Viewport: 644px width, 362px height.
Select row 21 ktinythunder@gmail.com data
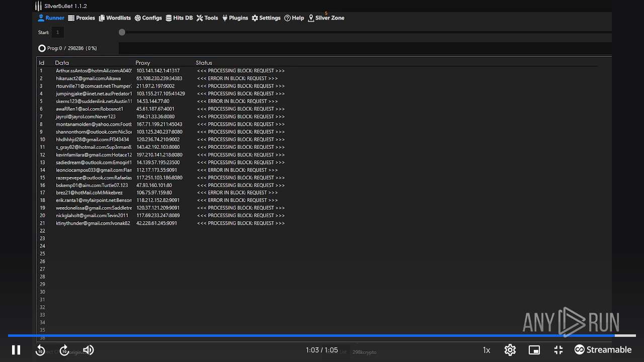pos(93,223)
